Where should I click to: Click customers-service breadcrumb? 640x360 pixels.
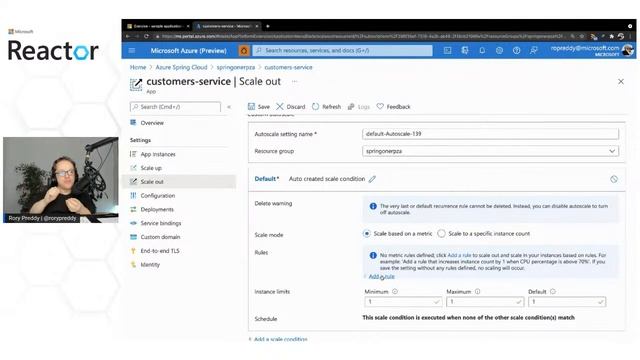(288, 67)
